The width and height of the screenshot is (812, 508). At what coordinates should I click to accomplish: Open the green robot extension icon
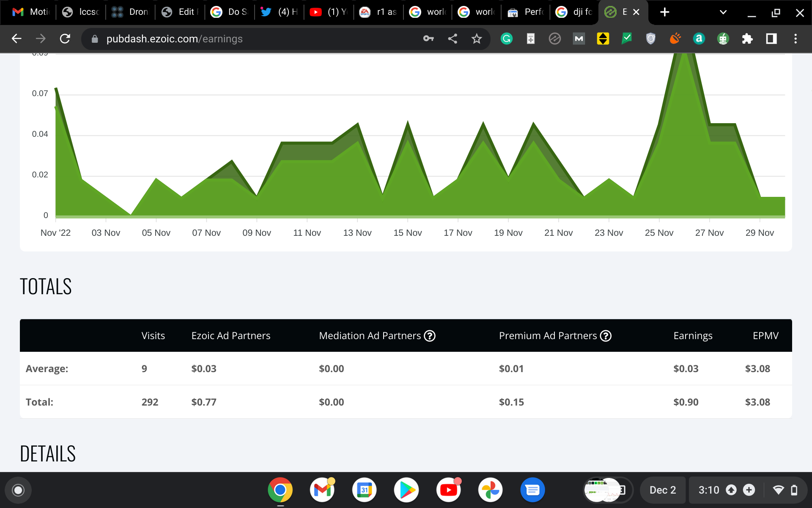coord(723,39)
